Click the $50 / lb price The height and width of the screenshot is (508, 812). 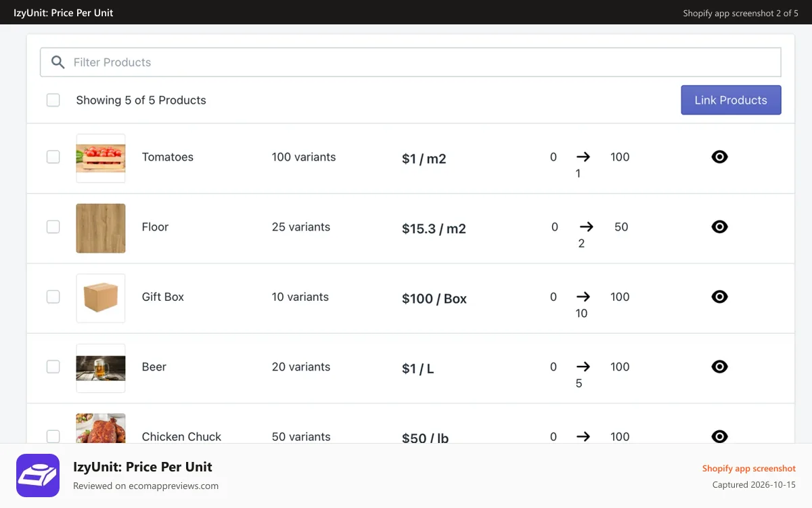425,438
